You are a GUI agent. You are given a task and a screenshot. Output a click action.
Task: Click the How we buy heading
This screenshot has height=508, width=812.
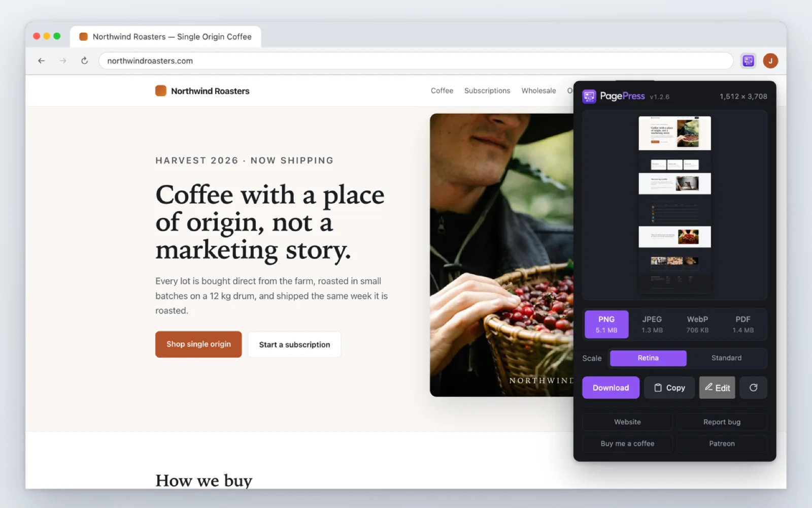pos(204,480)
